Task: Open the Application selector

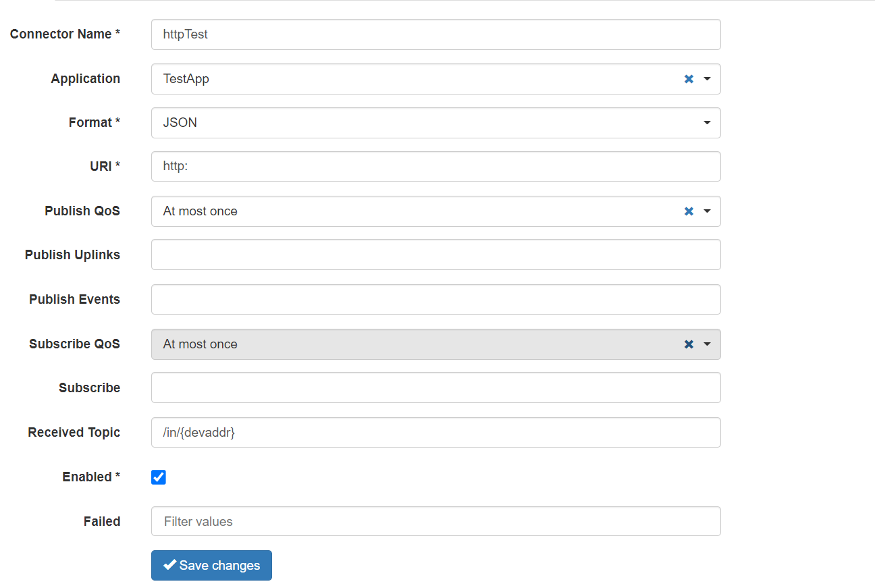Action: [x=405, y=79]
